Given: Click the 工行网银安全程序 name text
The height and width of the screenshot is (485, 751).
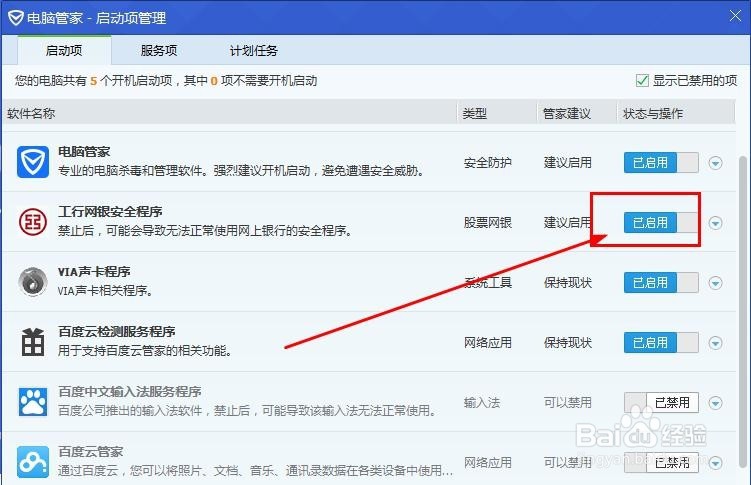Looking at the screenshot, I should (x=110, y=212).
